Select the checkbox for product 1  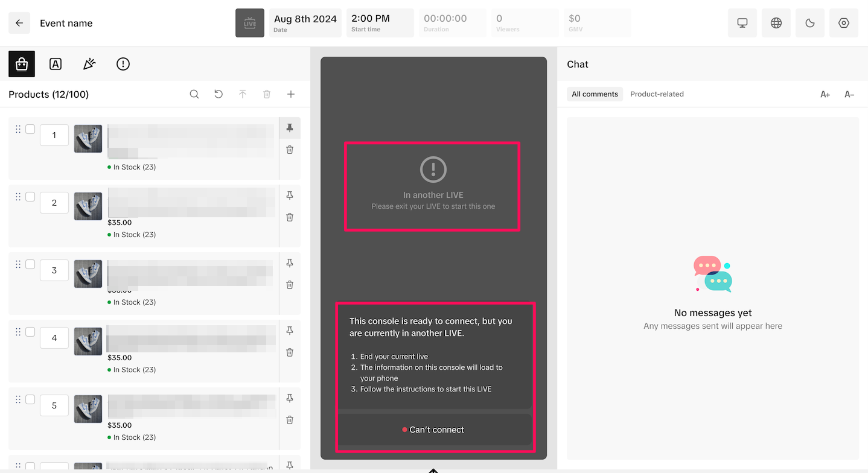[30, 129]
